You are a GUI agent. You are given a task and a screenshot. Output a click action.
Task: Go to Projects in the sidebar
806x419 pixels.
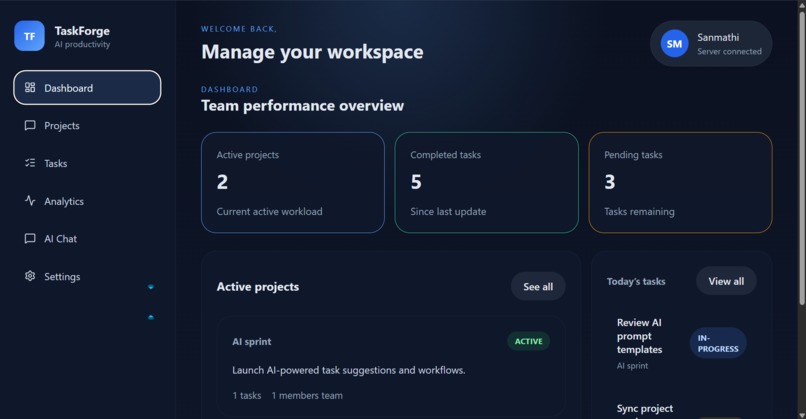(x=62, y=126)
